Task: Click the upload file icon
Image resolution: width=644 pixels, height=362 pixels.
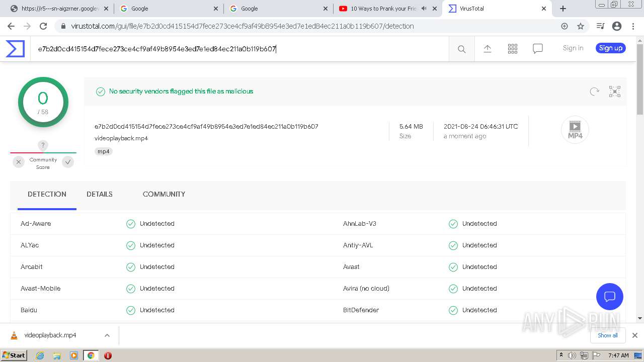Action: tap(487, 48)
